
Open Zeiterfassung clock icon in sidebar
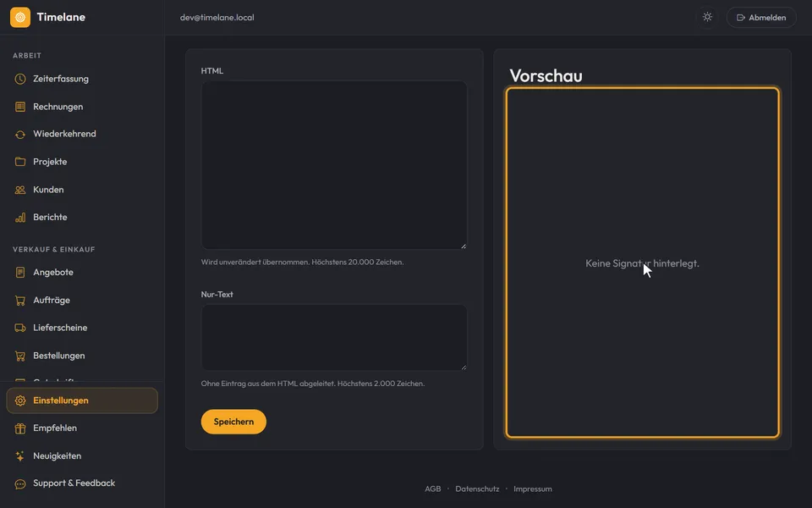coord(20,79)
